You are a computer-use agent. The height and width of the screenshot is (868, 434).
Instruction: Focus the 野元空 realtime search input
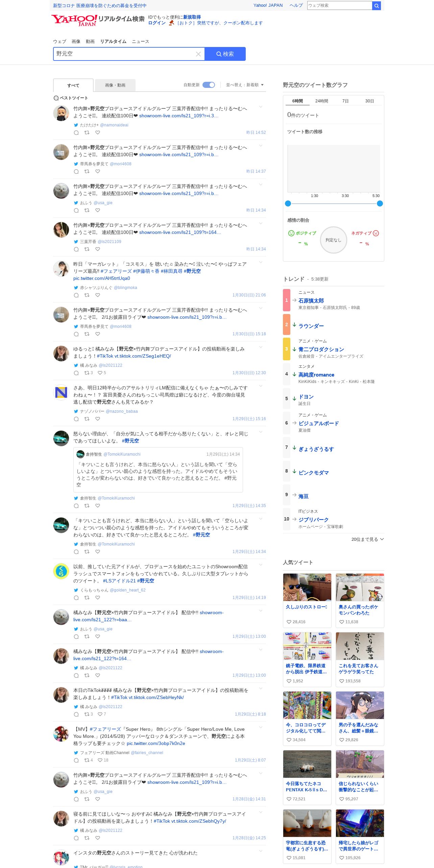coord(124,54)
